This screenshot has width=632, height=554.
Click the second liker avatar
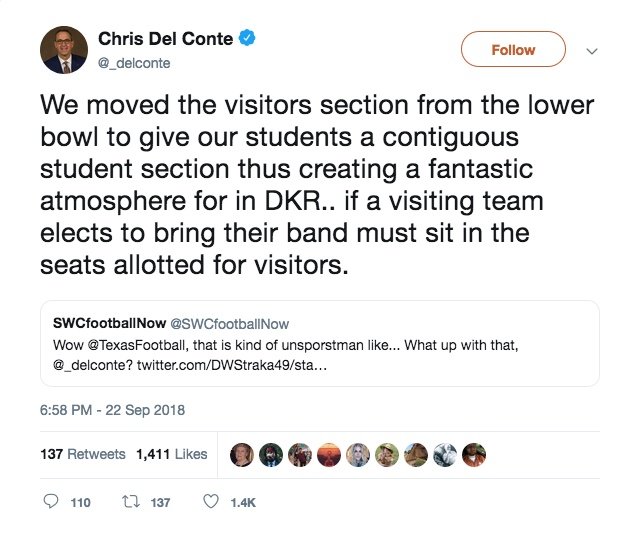[272, 454]
